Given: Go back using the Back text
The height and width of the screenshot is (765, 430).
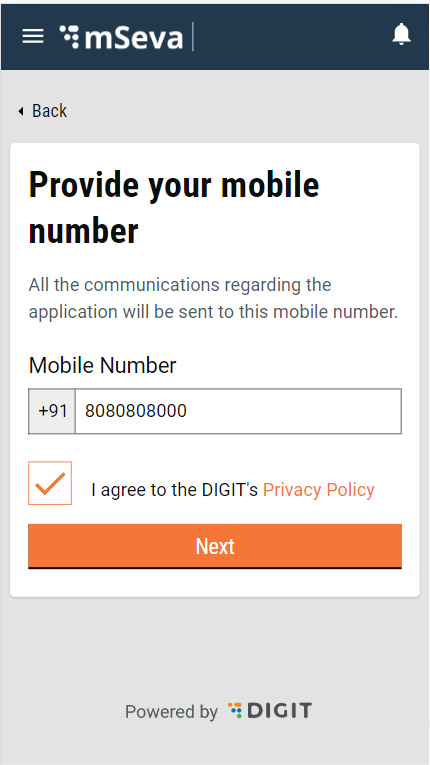Looking at the screenshot, I should pos(49,111).
